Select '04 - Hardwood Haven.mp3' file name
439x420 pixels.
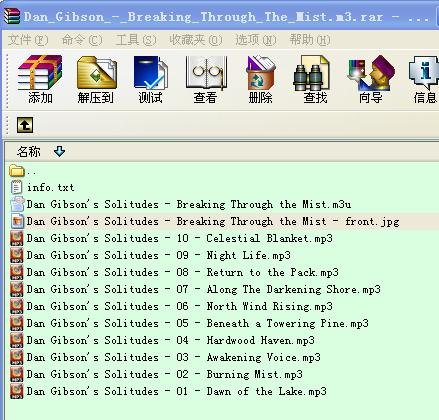[x=171, y=341]
